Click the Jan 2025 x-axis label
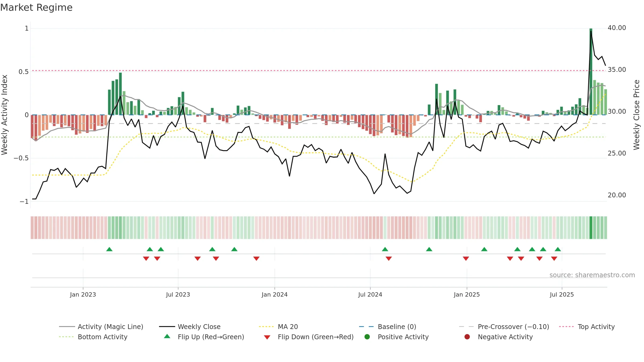The width and height of the screenshot is (644, 362). (x=467, y=294)
